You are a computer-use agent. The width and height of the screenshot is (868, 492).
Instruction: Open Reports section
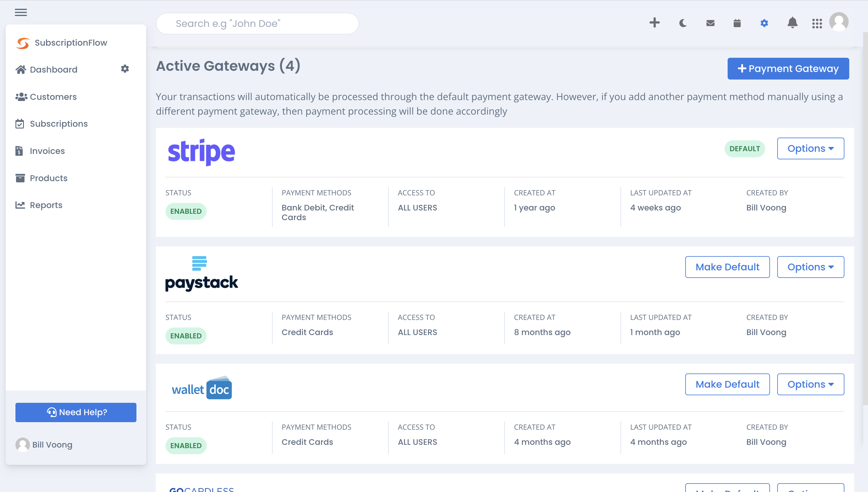(x=39, y=205)
